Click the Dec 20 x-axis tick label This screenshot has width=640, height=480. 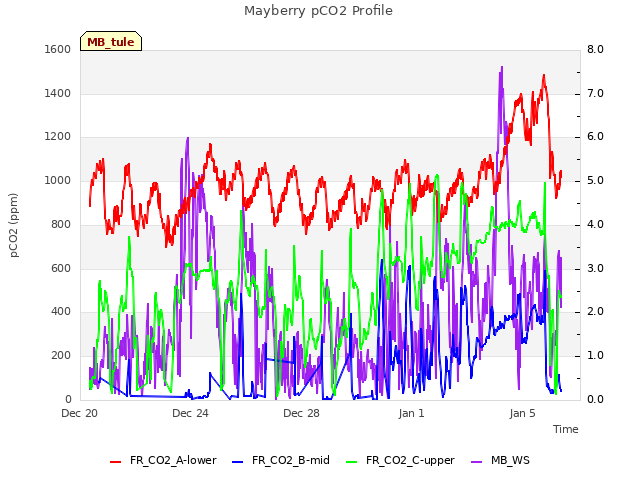point(80,413)
